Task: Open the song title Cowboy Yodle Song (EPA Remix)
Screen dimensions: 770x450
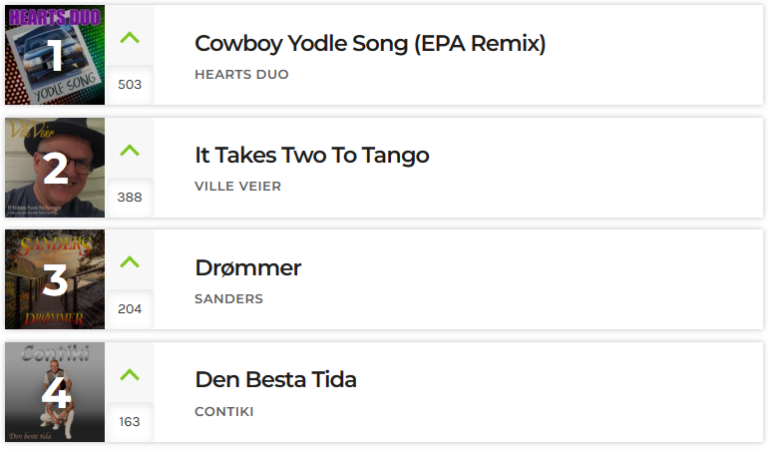Action: [370, 44]
